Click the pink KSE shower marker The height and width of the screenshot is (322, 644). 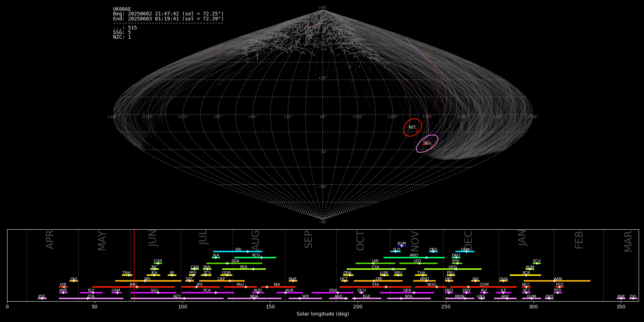(42, 298)
